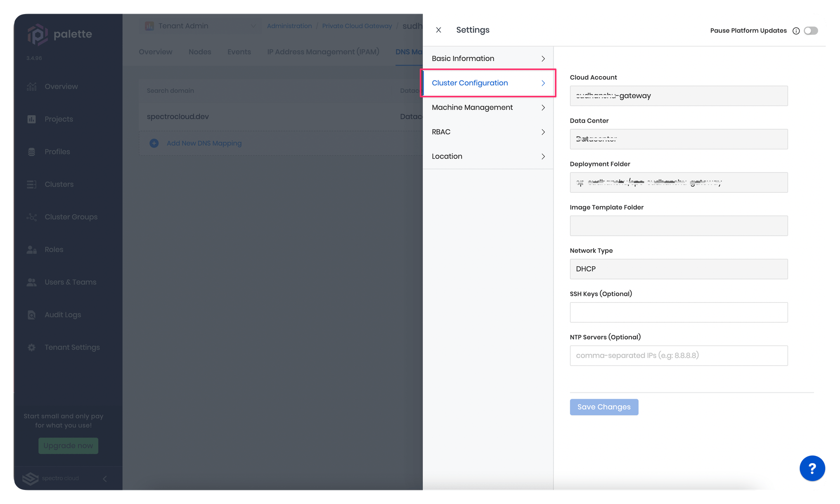The height and width of the screenshot is (504, 840).
Task: Select the Cluster Configuration settings section
Action: tap(488, 83)
